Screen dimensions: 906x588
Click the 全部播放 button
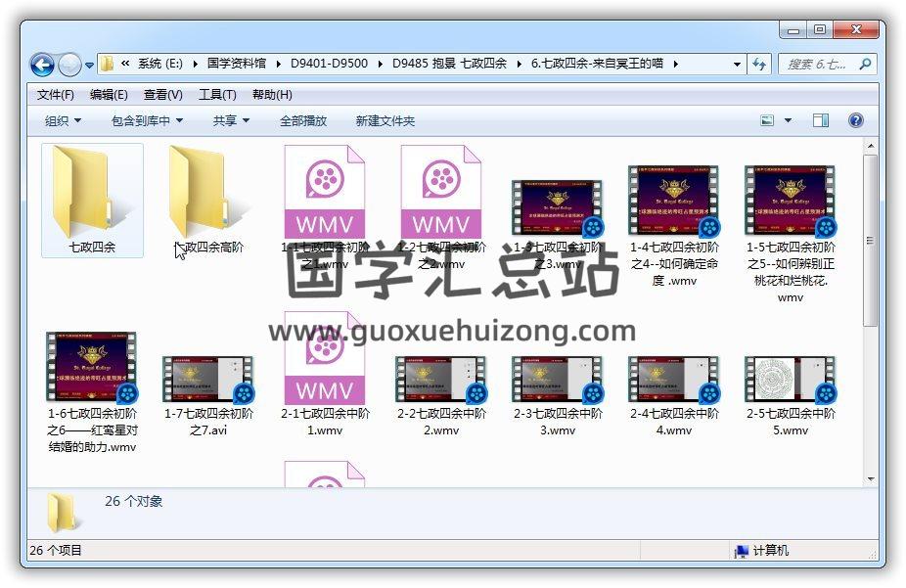tap(303, 120)
